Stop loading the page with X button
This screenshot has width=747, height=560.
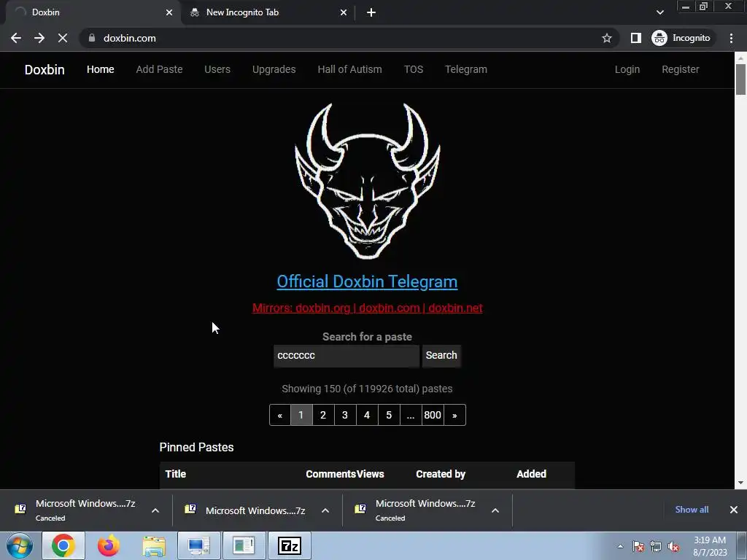click(x=63, y=38)
